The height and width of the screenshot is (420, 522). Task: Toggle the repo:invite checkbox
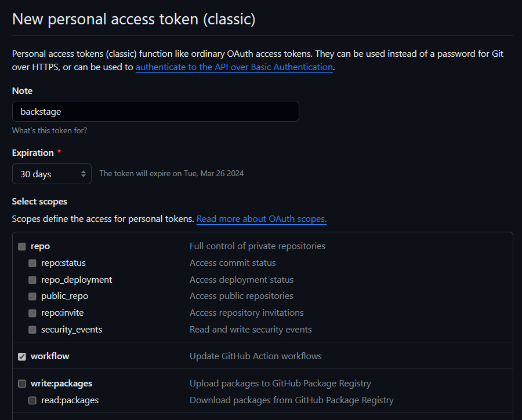coord(32,313)
